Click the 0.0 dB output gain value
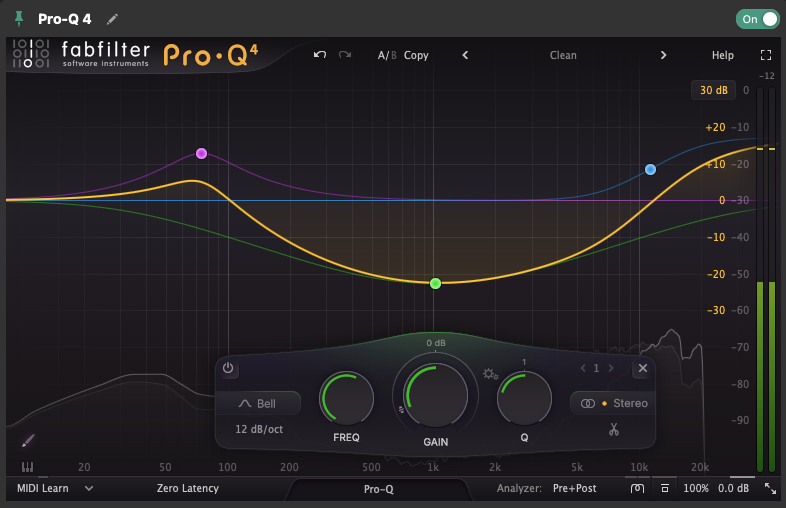The image size is (786, 508). point(733,488)
